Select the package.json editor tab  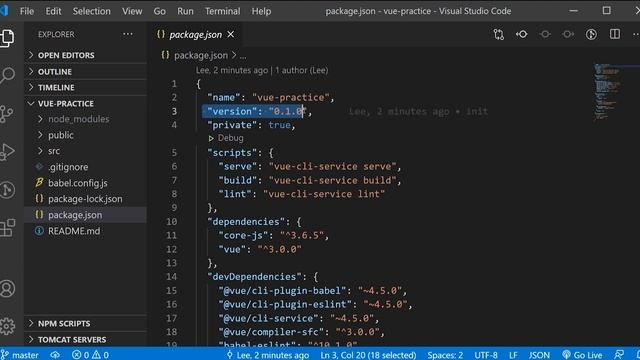195,35
